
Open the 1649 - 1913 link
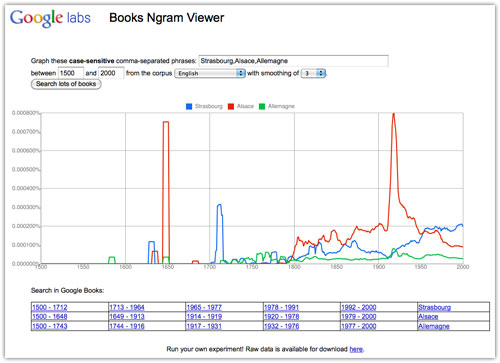coord(127,317)
